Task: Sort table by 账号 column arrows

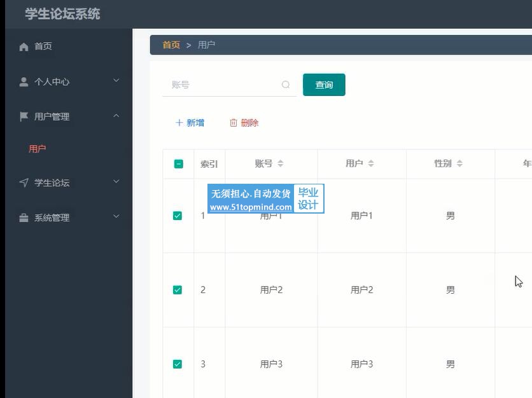Action: tap(280, 163)
